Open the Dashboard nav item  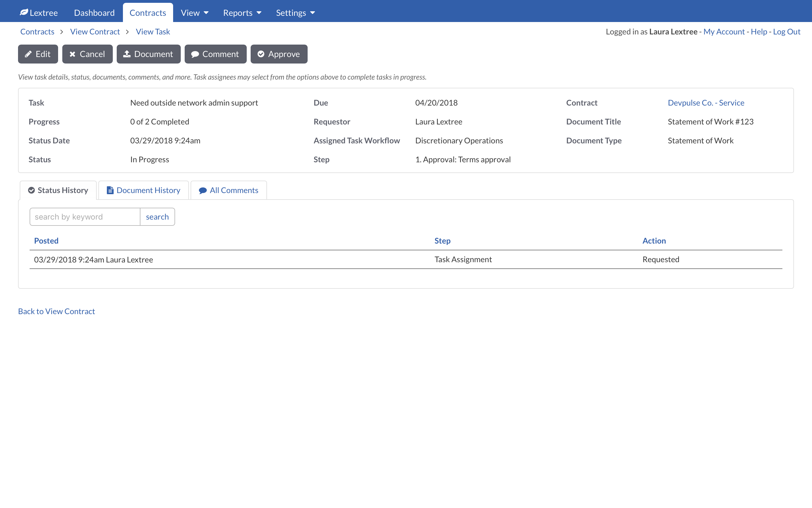pyautogui.click(x=94, y=13)
